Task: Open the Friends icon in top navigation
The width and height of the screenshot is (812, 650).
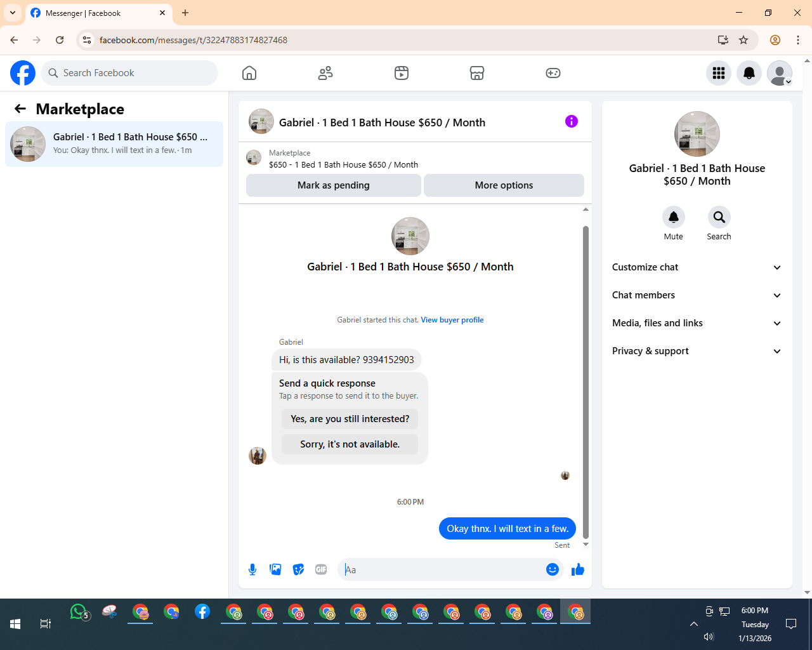Action: 325,73
